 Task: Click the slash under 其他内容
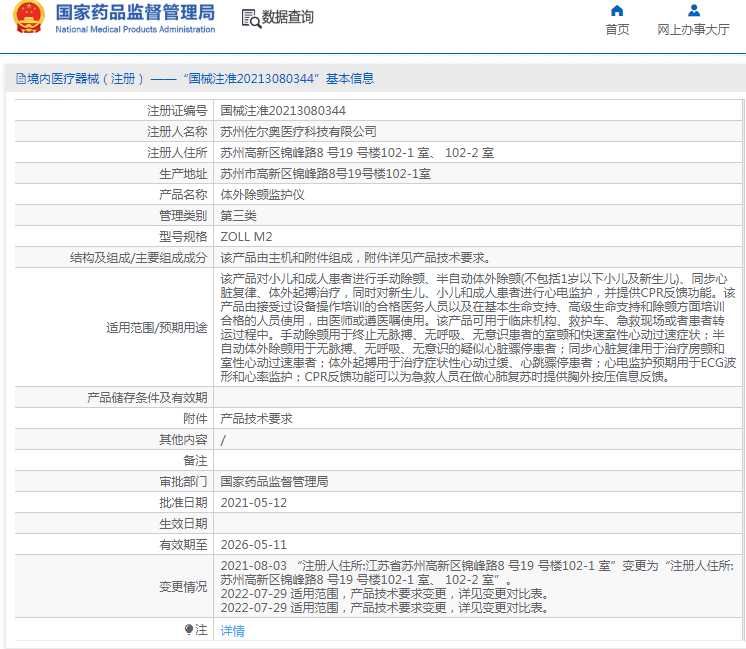[x=223, y=440]
